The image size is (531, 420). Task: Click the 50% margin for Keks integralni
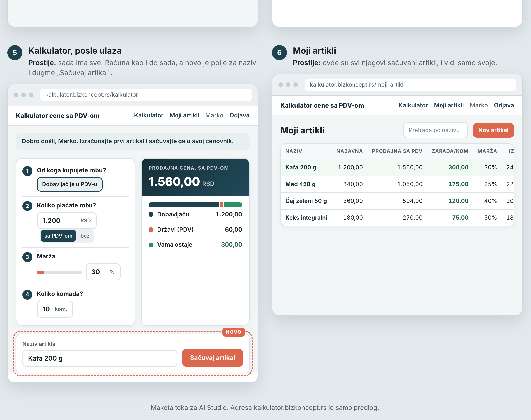pyautogui.click(x=490, y=218)
